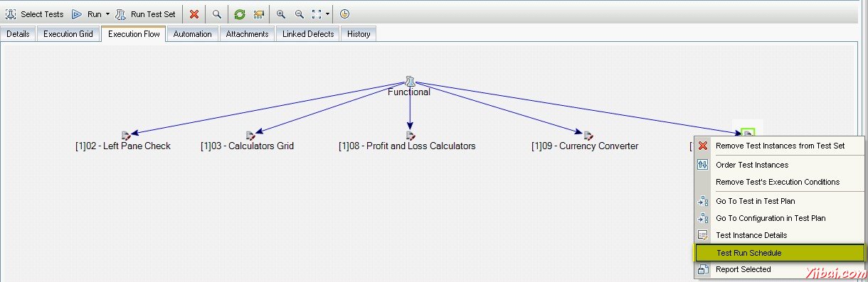Screen dimensions: 868x282
Task: Click the Test Instance Details icon
Action: point(703,235)
